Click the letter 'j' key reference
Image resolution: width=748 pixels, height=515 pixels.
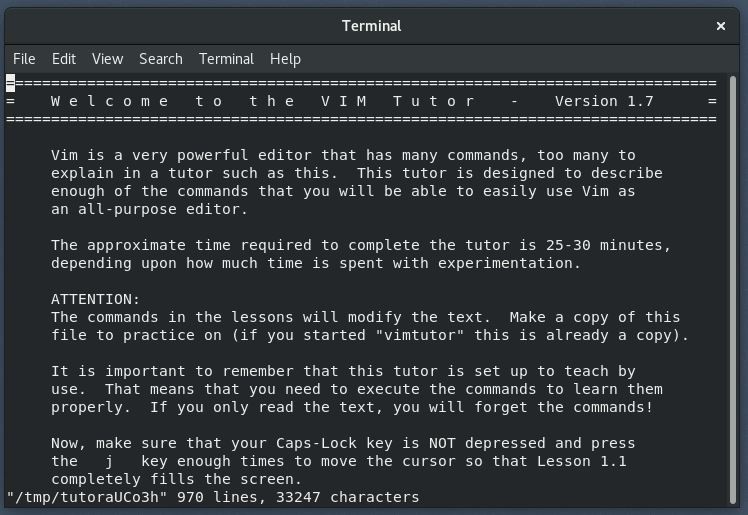[x=109, y=461]
